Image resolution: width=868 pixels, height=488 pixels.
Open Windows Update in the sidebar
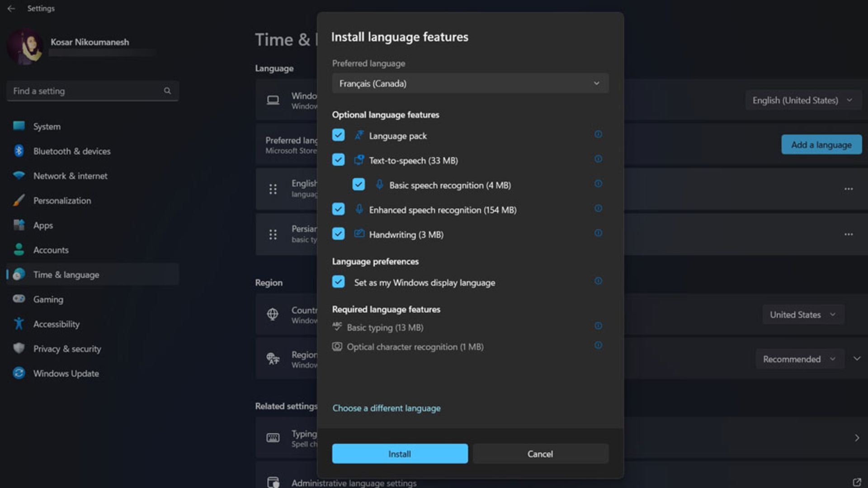tap(66, 374)
